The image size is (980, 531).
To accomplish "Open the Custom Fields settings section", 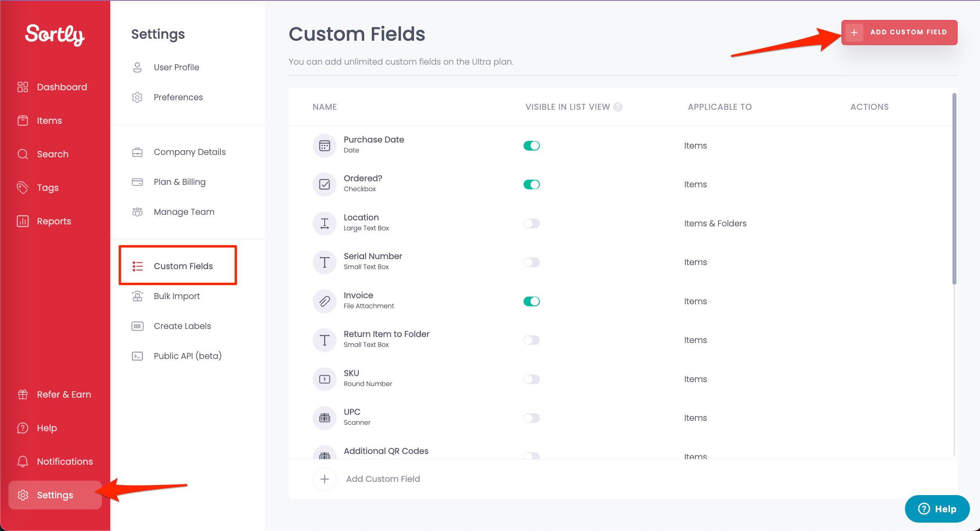I will click(x=183, y=266).
